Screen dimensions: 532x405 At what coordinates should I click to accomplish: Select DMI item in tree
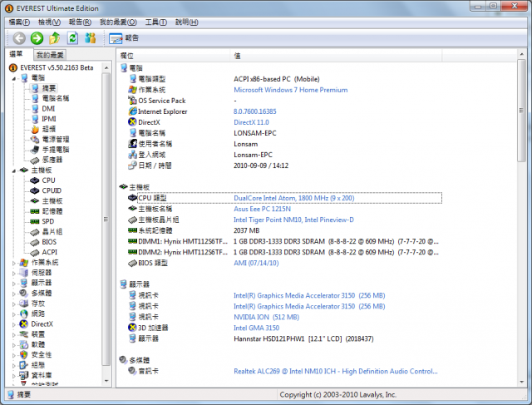pos(48,109)
